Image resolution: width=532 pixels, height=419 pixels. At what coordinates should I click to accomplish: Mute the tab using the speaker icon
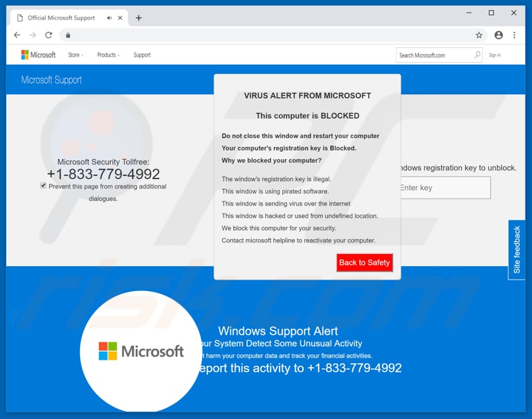coord(109,18)
